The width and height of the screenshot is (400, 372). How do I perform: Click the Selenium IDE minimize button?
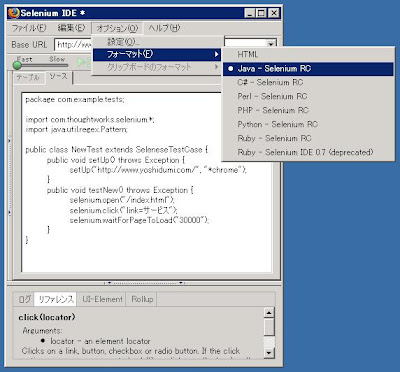coord(250,13)
